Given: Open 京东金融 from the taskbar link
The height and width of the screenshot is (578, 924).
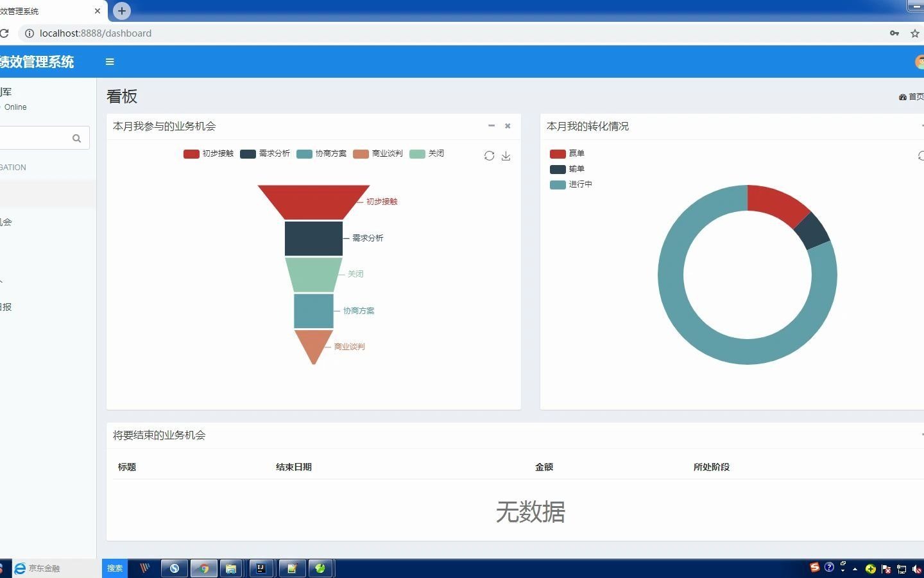Looking at the screenshot, I should [x=38, y=568].
